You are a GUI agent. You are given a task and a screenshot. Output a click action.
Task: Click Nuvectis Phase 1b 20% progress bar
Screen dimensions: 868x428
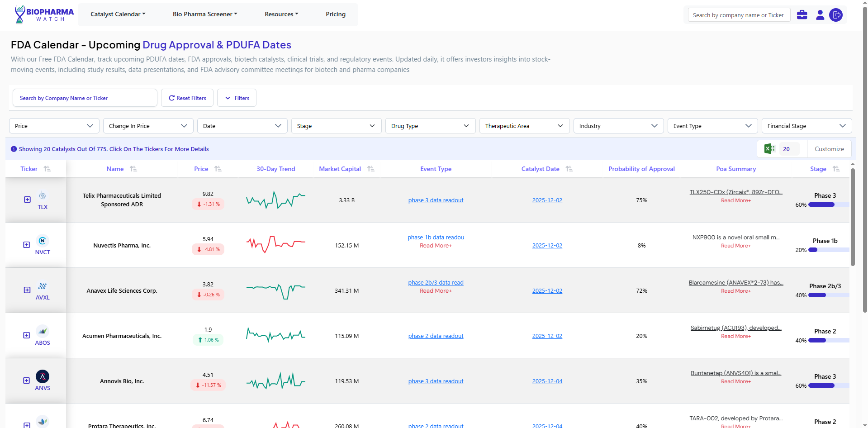pos(829,250)
